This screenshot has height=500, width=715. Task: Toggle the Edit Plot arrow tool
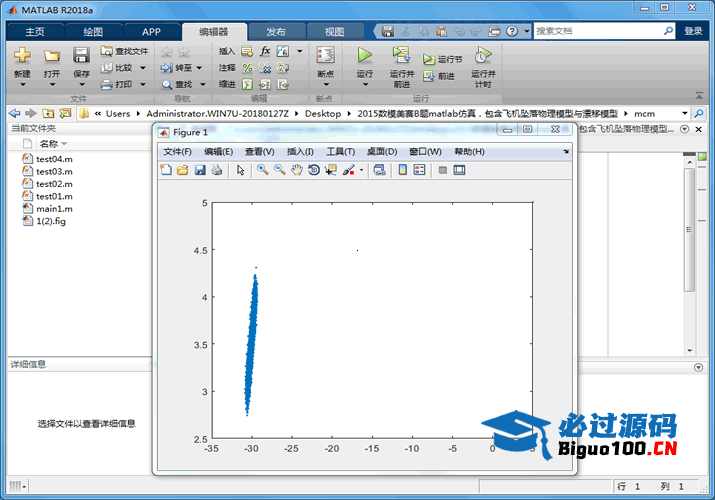coord(240,170)
